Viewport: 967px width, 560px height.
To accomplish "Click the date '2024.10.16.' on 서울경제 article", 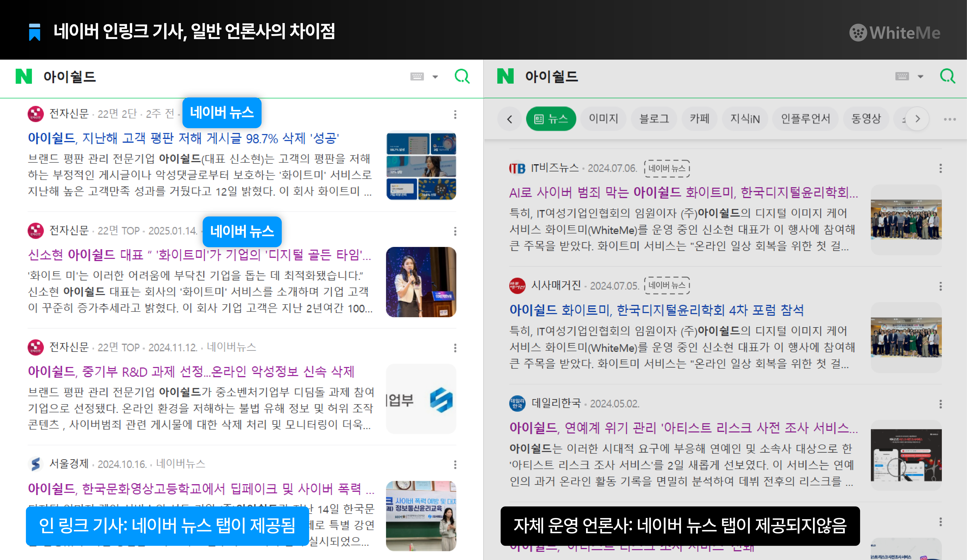I will coord(122,464).
